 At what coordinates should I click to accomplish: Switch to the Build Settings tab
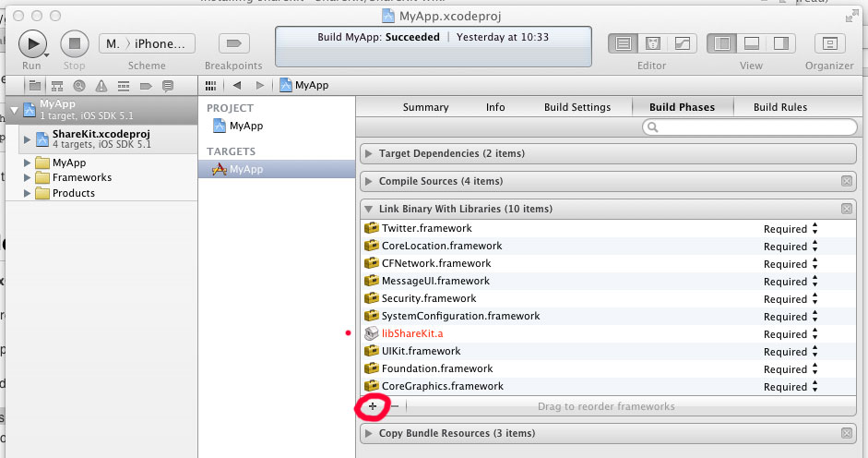pyautogui.click(x=577, y=107)
